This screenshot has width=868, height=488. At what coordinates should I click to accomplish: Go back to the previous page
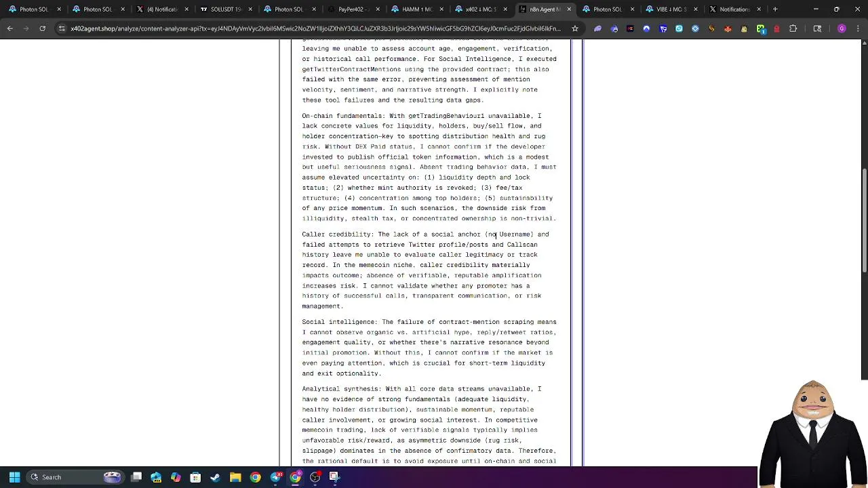point(10,28)
